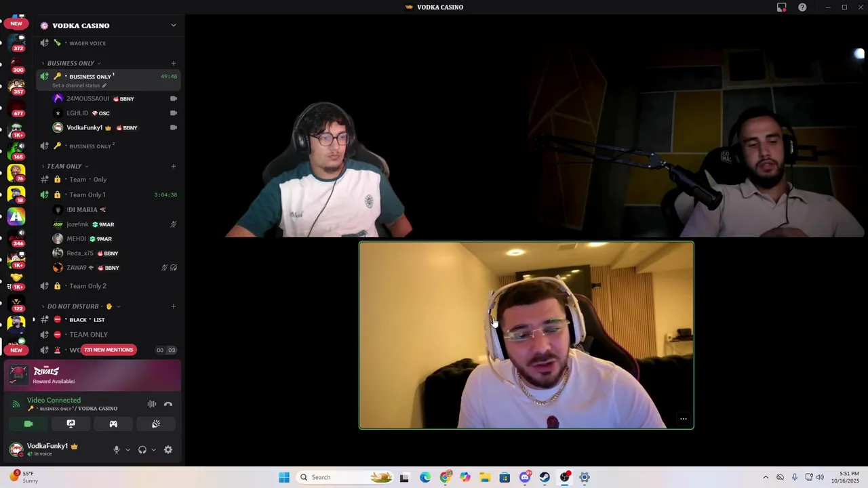This screenshot has width=868, height=488.
Task: Open the soundboard button
Action: tap(155, 424)
